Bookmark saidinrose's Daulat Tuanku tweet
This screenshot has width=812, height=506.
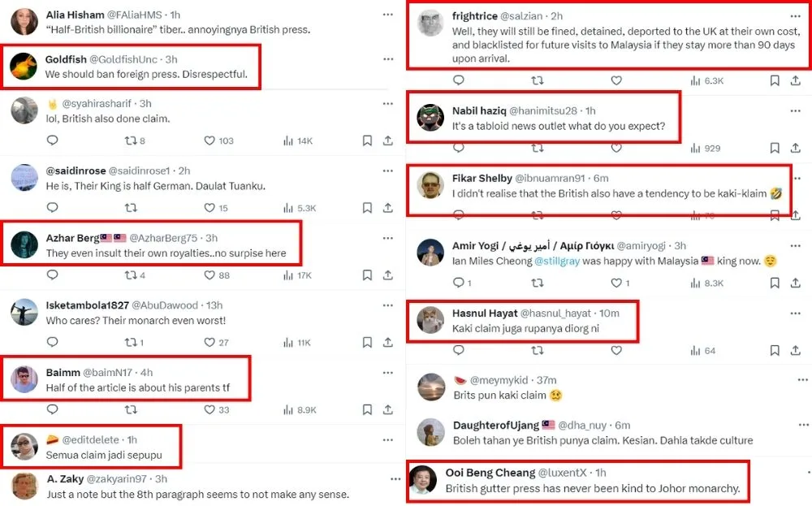click(x=367, y=208)
